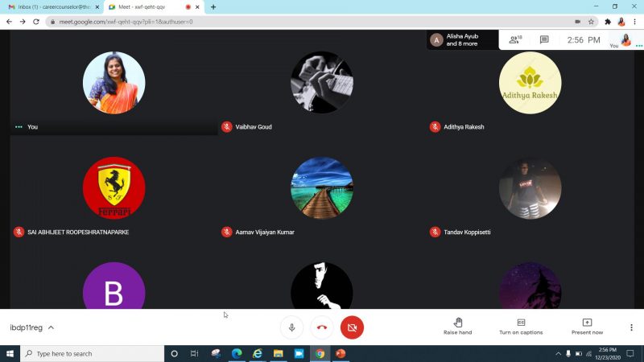Open more options three-dot menu in Meet
Image resolution: width=644 pixels, height=362 pixels.
631,327
